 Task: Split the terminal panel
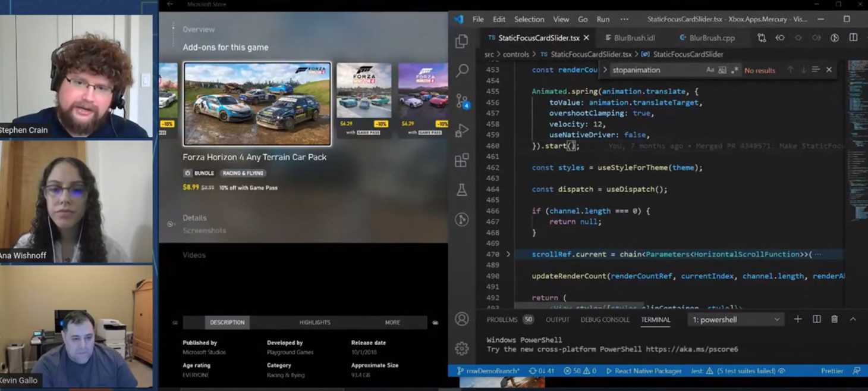click(817, 320)
